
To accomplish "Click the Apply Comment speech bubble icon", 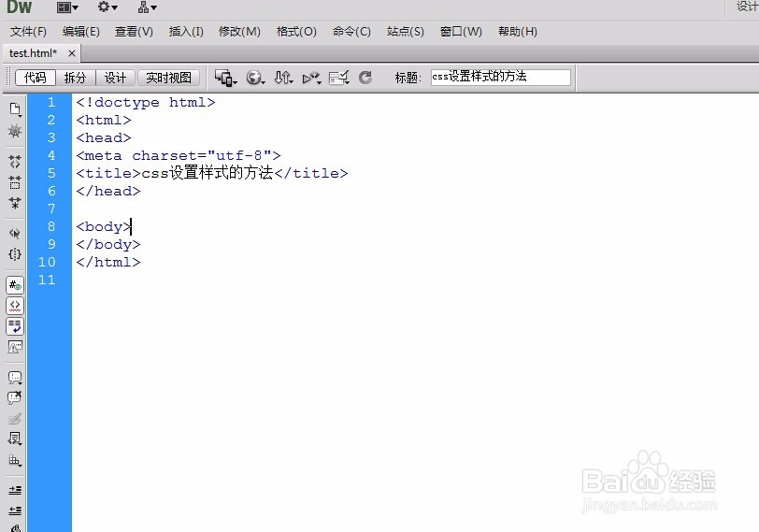I will pos(15,377).
